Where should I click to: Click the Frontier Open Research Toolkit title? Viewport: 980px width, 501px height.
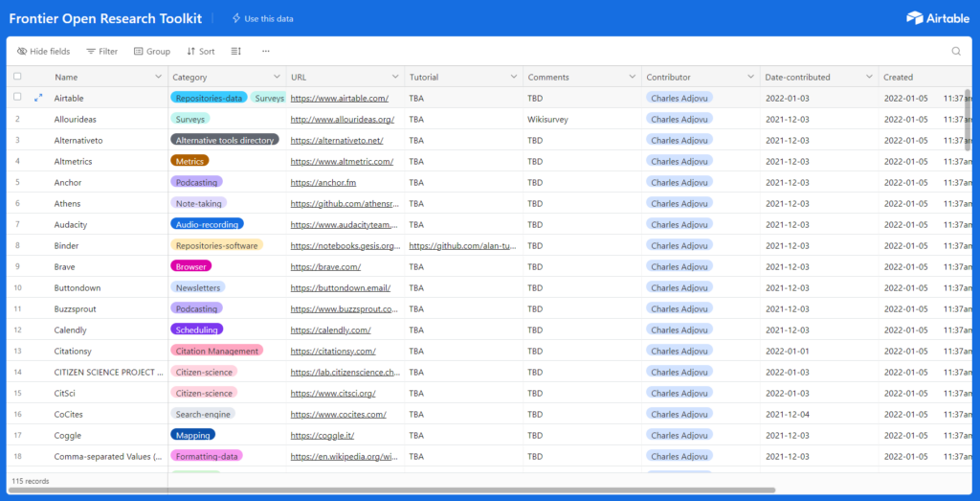pos(105,19)
